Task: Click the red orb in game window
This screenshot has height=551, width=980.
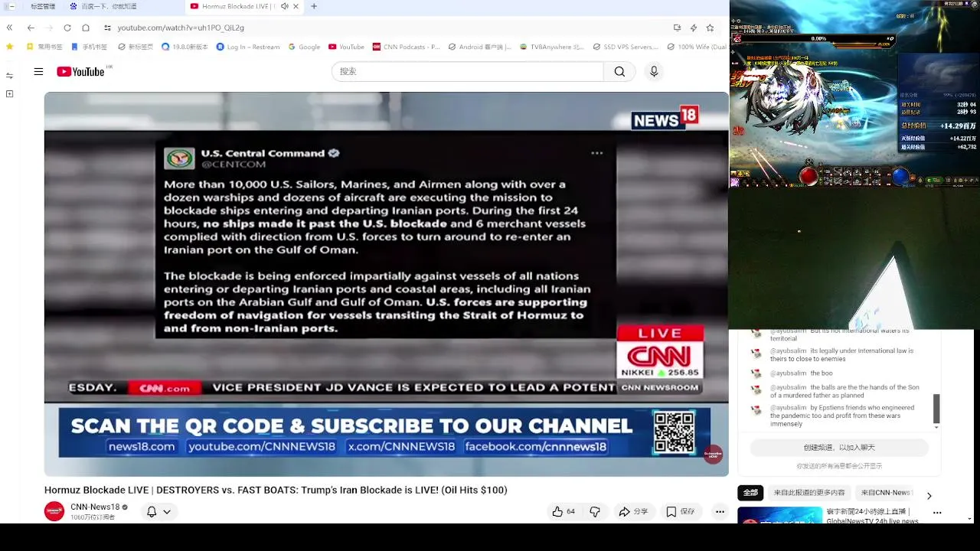Action: point(809,178)
